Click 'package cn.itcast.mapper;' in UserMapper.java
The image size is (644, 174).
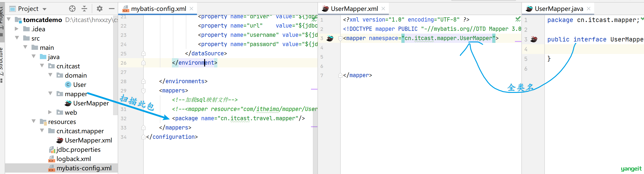click(x=593, y=20)
